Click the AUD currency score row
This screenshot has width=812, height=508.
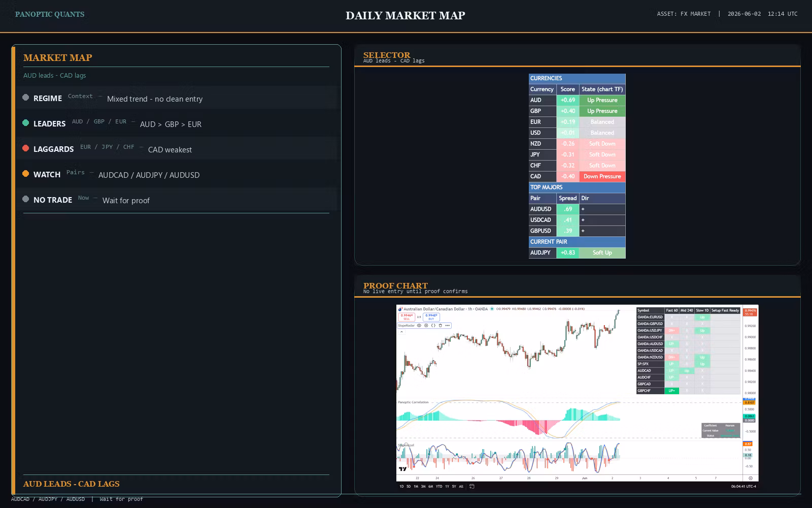577,100
